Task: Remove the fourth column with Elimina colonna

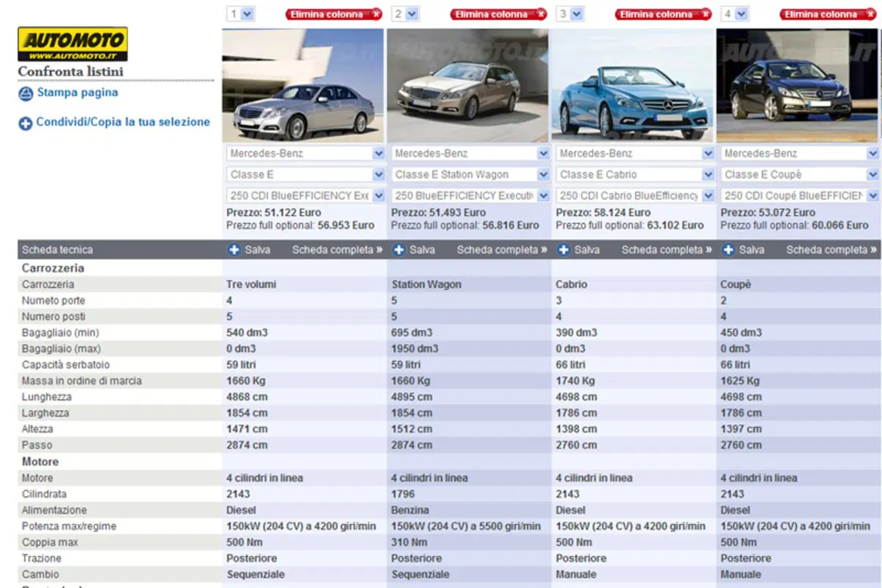Action: coord(828,14)
